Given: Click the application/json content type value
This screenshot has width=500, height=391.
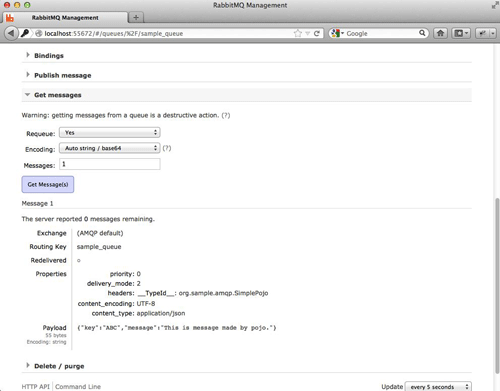Looking at the screenshot, I should click(x=161, y=313).
